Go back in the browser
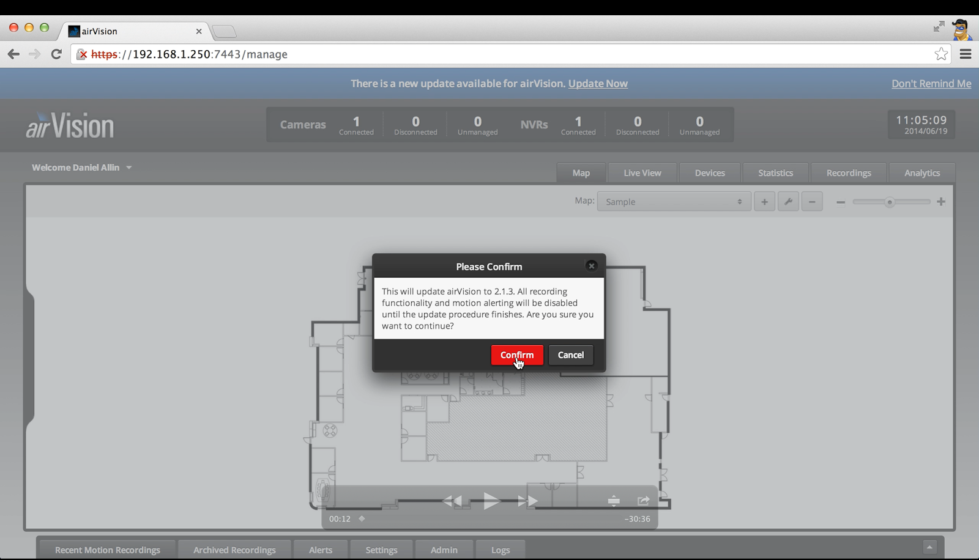 (13, 54)
